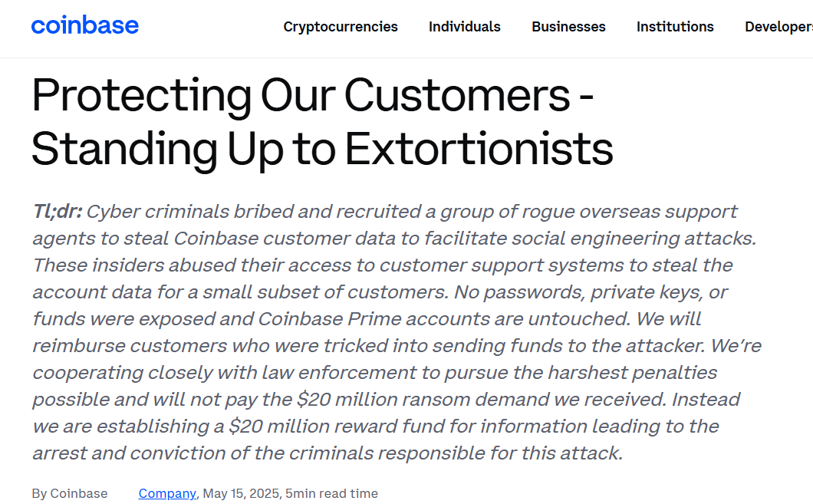Image resolution: width=813 pixels, height=504 pixels.
Task: Click the bold 'Tl;dr:' label
Action: (x=58, y=212)
